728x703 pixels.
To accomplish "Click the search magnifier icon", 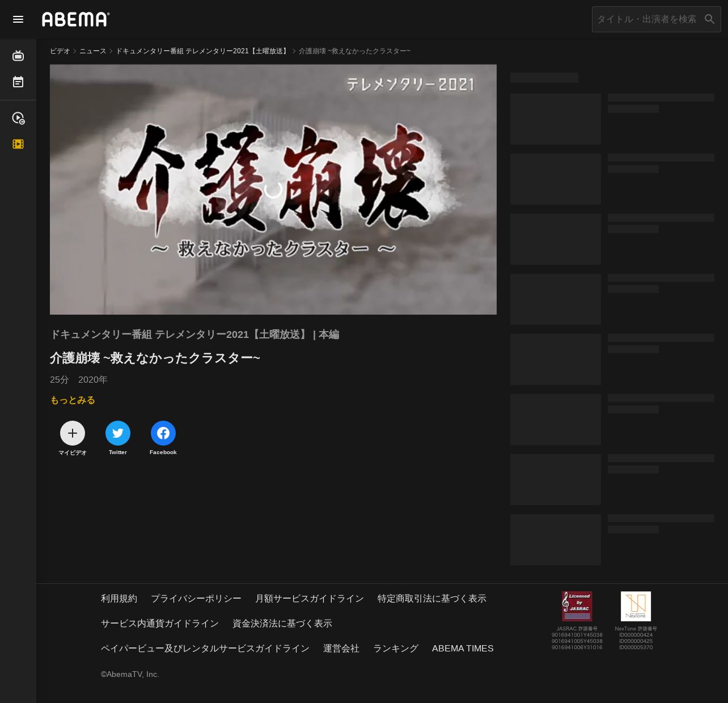I will pos(709,19).
